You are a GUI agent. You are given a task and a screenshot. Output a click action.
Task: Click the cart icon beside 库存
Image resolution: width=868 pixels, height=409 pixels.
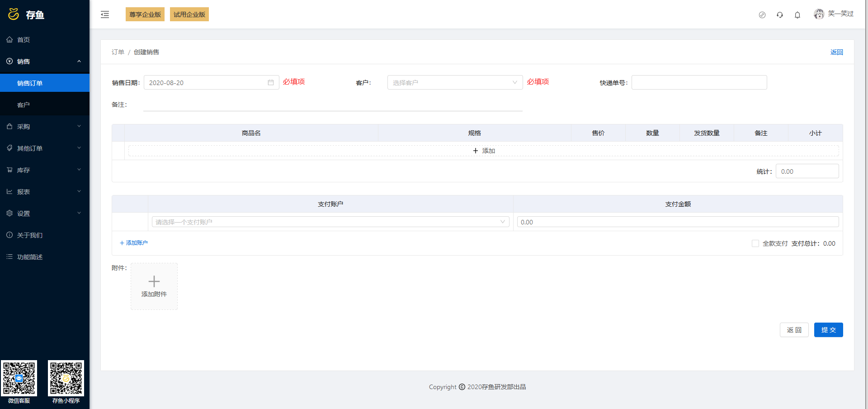[x=9, y=170]
